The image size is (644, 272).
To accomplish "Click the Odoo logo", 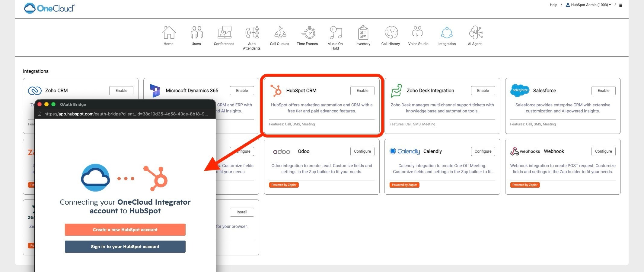I will (282, 152).
